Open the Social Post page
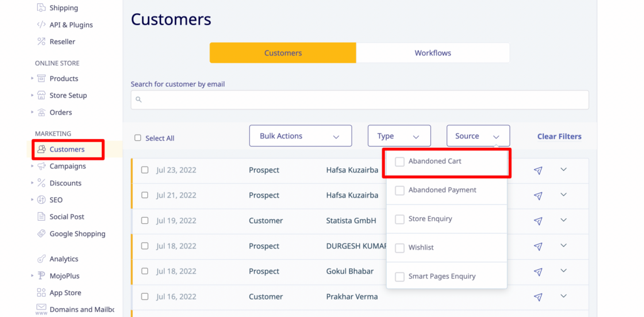 67,217
